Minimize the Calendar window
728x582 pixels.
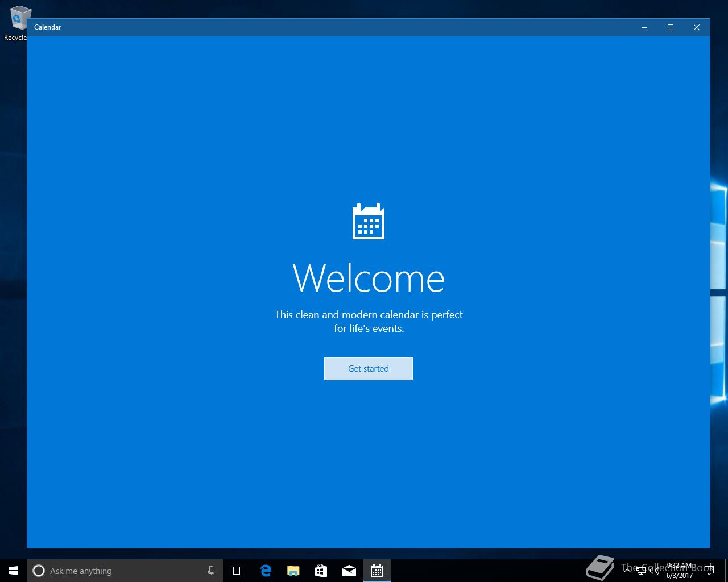click(x=644, y=27)
